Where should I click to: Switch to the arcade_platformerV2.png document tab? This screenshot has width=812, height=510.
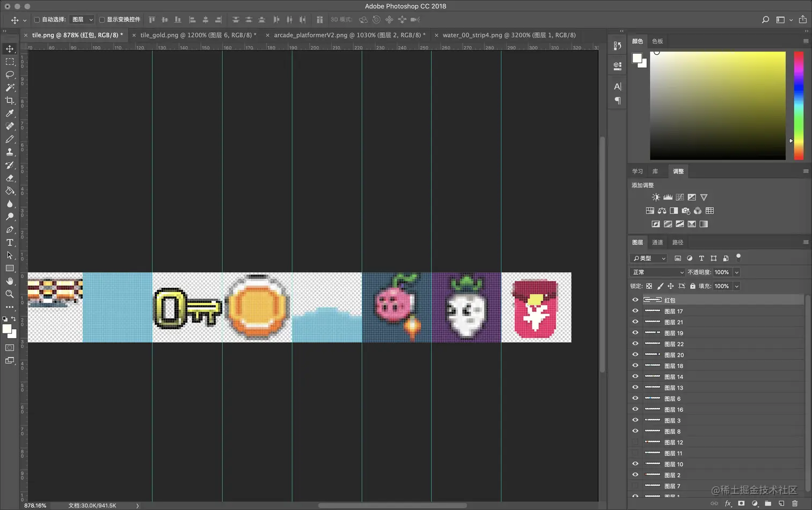(349, 35)
